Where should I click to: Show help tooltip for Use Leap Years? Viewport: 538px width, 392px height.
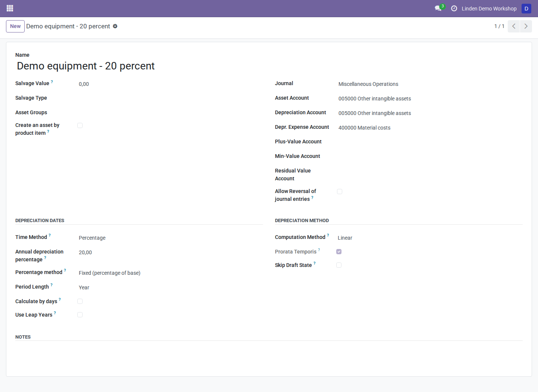point(55,313)
